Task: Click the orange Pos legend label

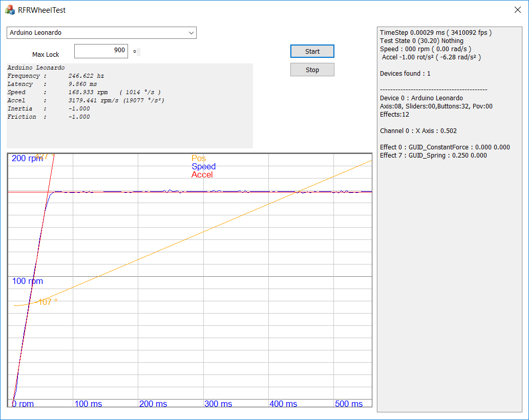Action: point(199,159)
